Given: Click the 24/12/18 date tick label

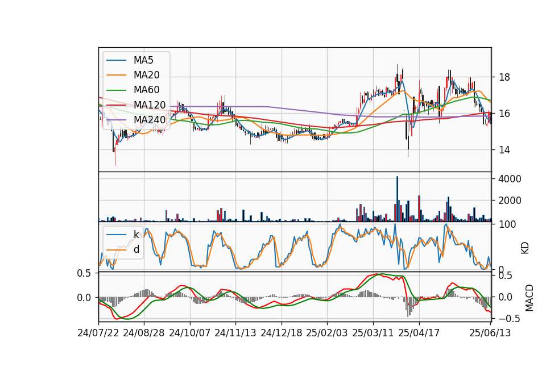Looking at the screenshot, I should point(282,333).
